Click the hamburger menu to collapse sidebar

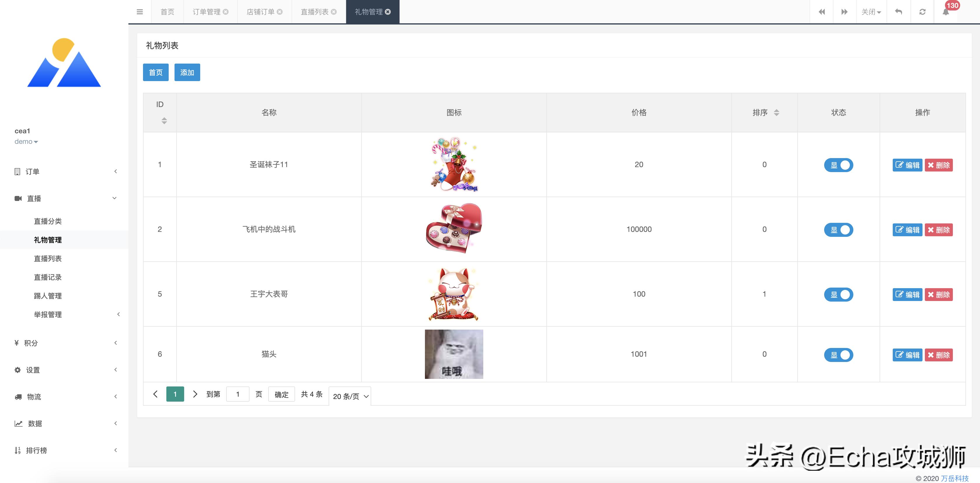pos(139,11)
